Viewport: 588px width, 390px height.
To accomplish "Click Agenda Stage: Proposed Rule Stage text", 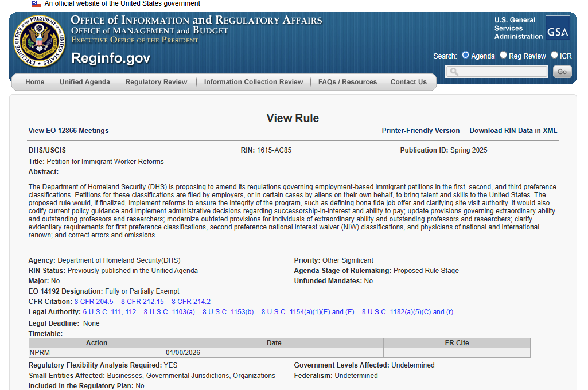I will click(376, 271).
